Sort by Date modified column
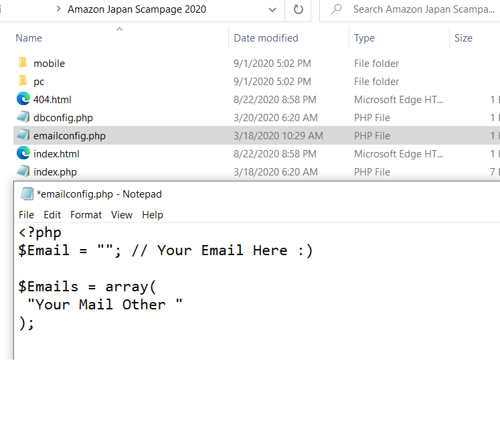Image resolution: width=500 pixels, height=448 pixels. click(266, 38)
